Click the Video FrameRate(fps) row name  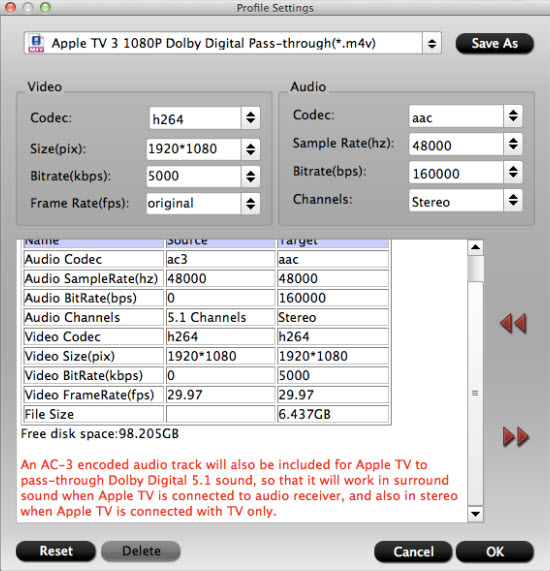coord(94,395)
